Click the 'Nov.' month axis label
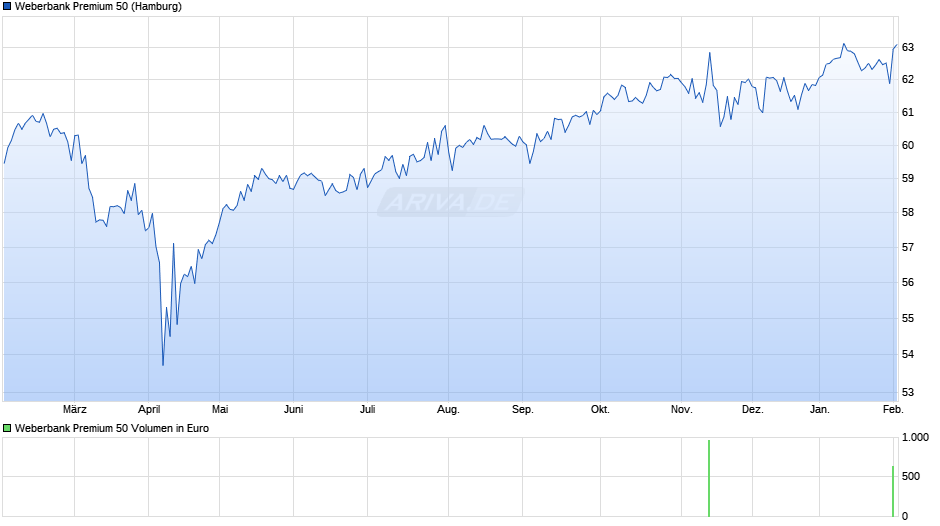This screenshot has width=940, height=526. pos(682,409)
